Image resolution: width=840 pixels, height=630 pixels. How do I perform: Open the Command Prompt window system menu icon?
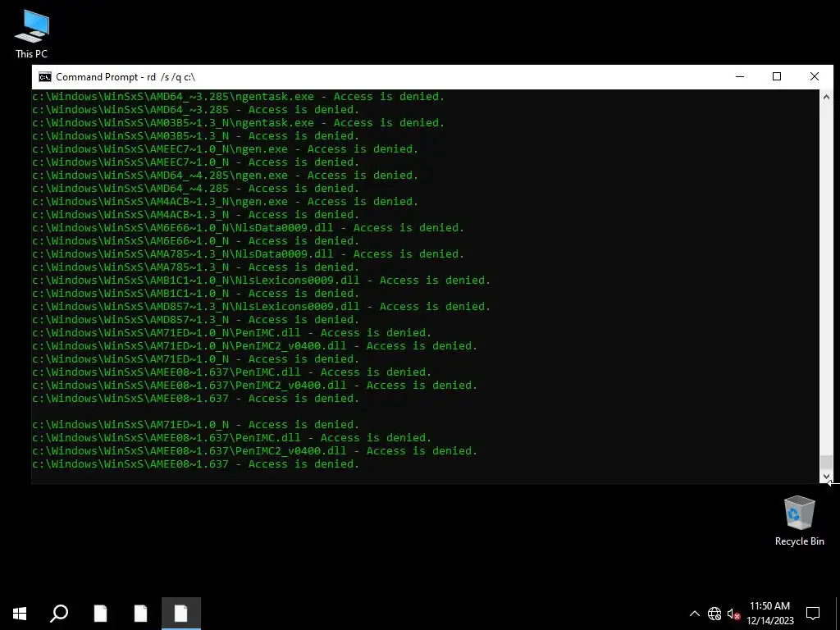coord(45,77)
